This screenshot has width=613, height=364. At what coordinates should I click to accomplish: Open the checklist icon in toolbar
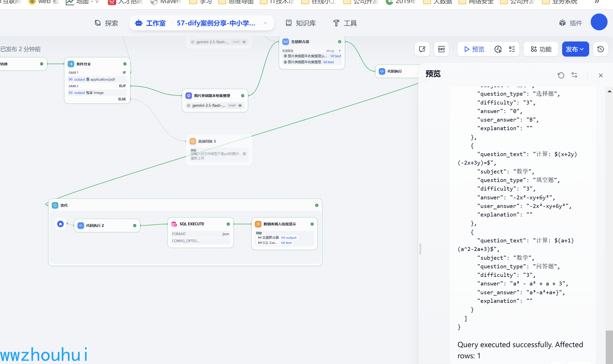coord(512,49)
